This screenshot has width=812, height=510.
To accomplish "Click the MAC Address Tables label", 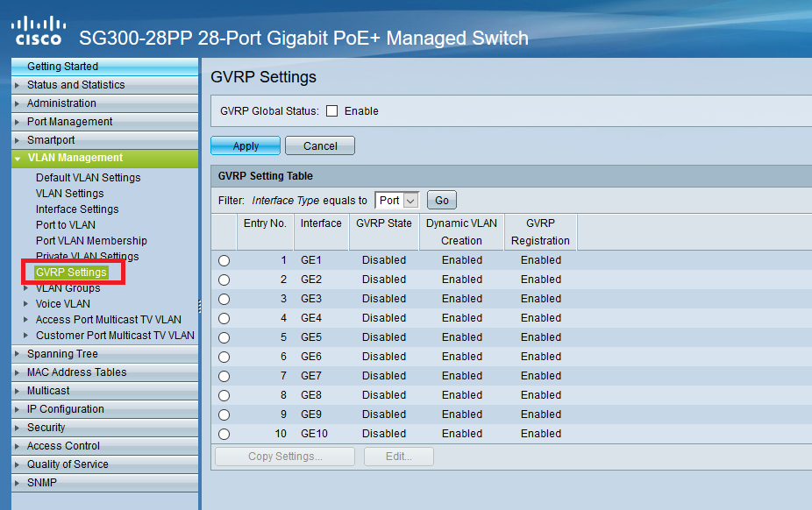I will (x=76, y=372).
